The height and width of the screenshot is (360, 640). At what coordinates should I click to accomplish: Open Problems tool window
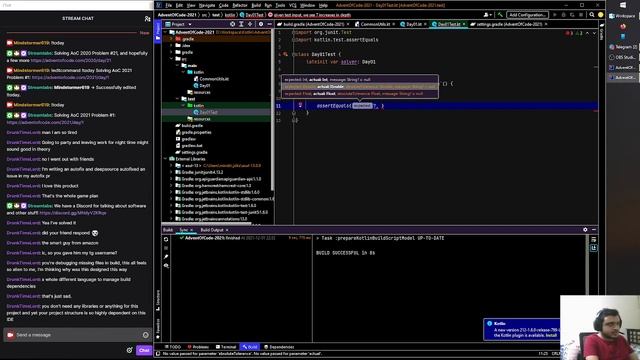coord(198,347)
